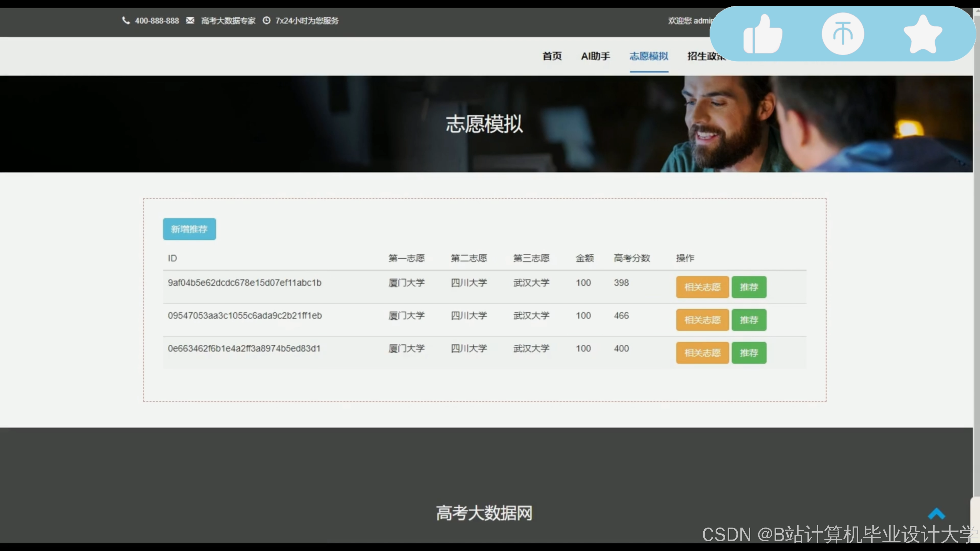Click the coin donate icon

pos(843,33)
